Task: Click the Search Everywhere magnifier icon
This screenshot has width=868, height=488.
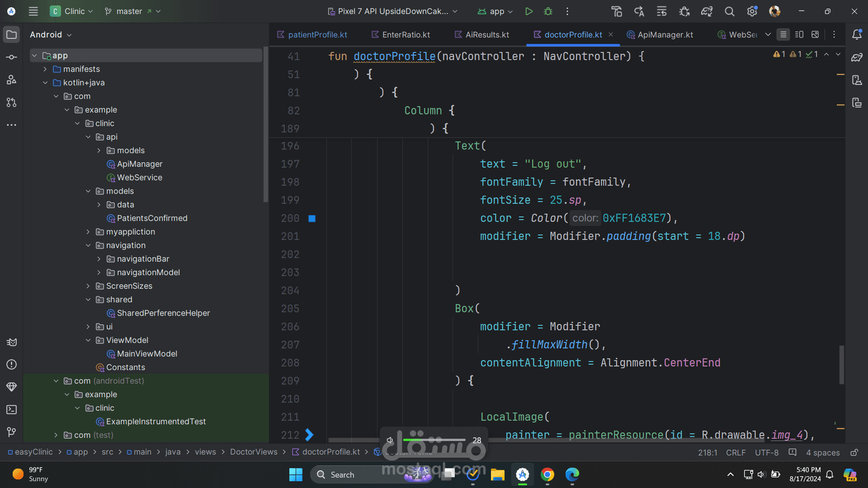Action: (x=729, y=11)
